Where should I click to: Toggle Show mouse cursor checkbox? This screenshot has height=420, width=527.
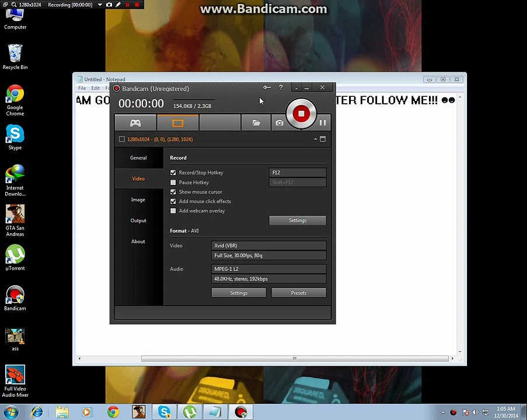(173, 191)
